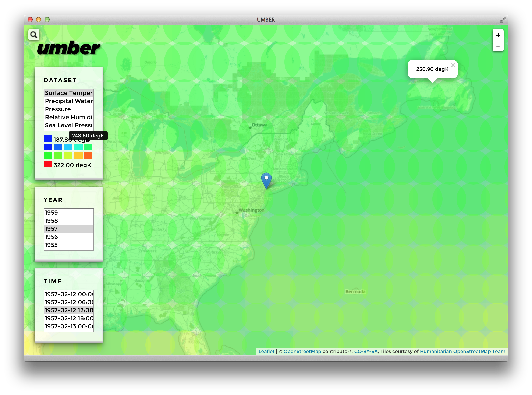The height and width of the screenshot is (395, 532).
Task: Click the fullscreen arrows icon in title bar
Action: coord(503,20)
